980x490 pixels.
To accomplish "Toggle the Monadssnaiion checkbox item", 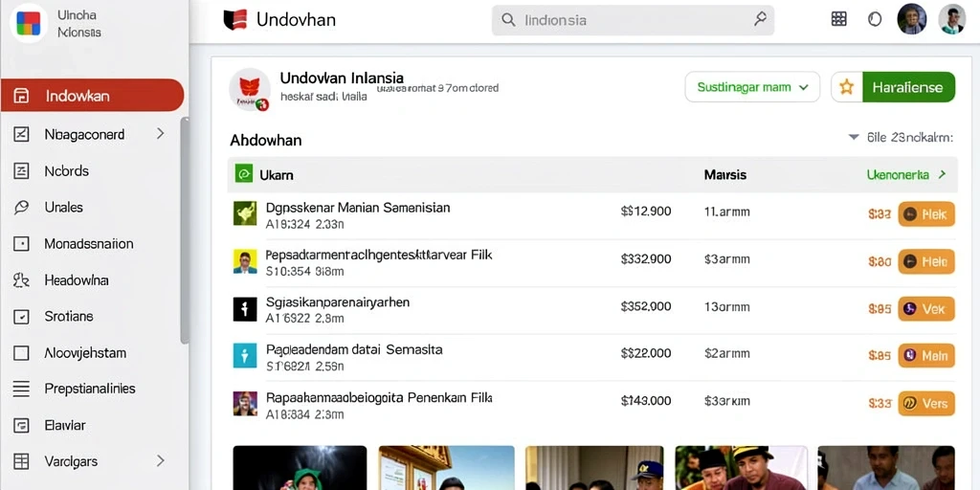I will point(21,244).
